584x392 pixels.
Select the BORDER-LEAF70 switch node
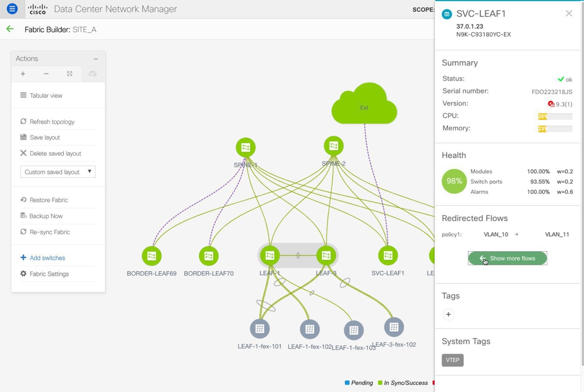pos(209,256)
